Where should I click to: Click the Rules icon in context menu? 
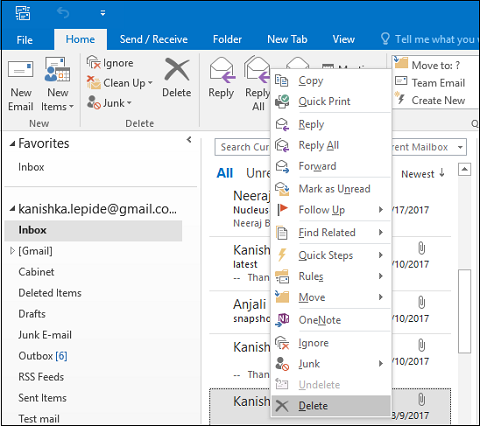click(282, 276)
